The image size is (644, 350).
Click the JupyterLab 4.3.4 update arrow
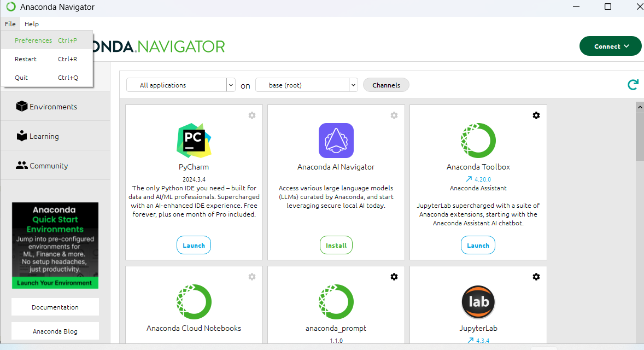471,340
